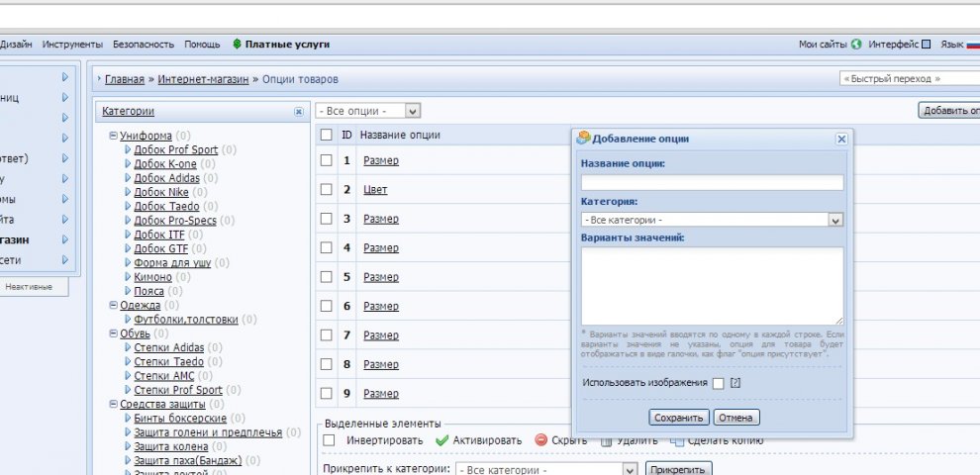Switch to the Неактивные tab
Viewport: 980px width, 475px height.
(x=29, y=287)
